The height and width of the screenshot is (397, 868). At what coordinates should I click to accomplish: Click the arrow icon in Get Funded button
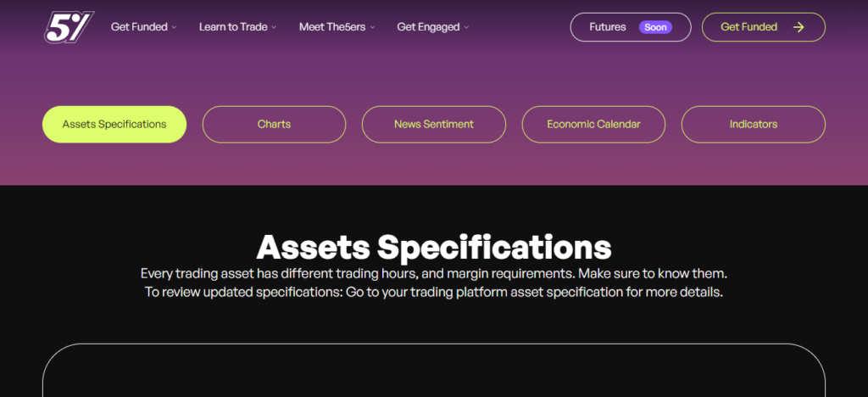point(798,27)
